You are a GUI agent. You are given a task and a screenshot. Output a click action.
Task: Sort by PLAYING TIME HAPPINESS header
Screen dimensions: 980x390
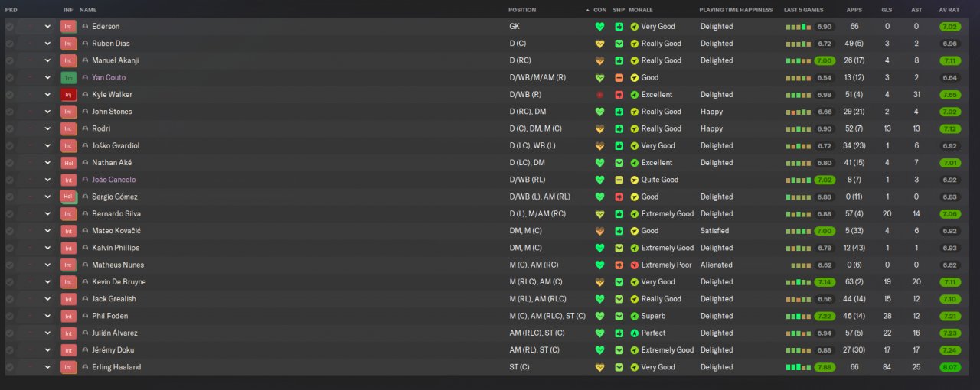(x=737, y=10)
